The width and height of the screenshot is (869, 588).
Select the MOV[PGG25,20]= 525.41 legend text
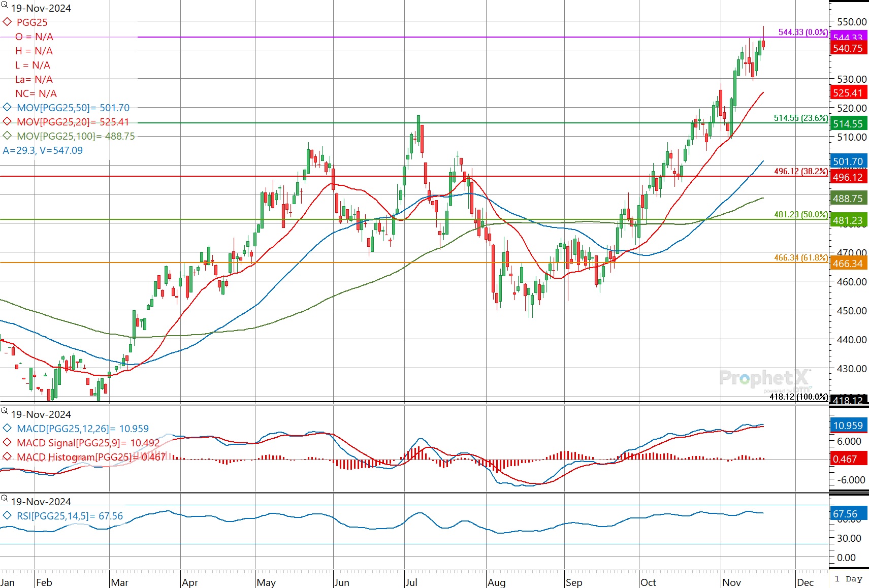pyautogui.click(x=73, y=122)
